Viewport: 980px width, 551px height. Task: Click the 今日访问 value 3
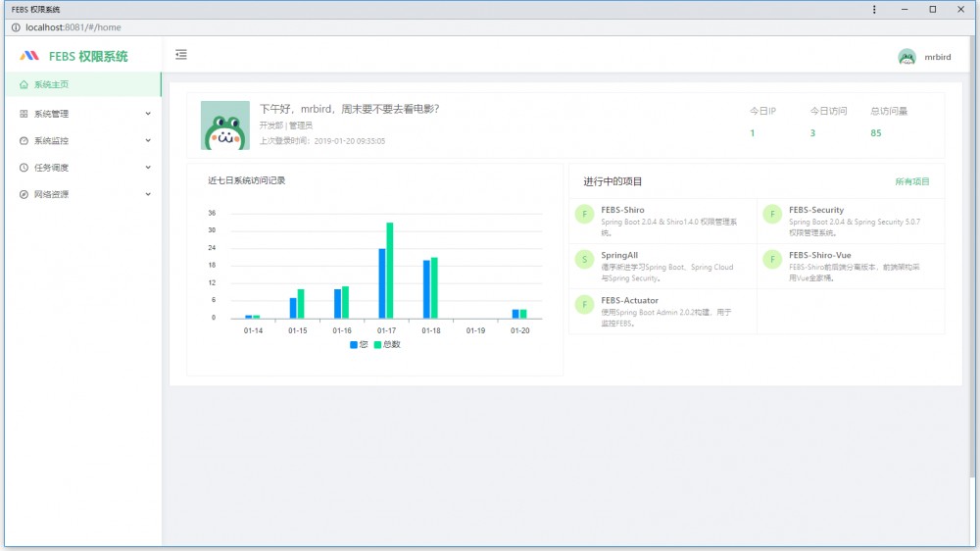coord(812,133)
